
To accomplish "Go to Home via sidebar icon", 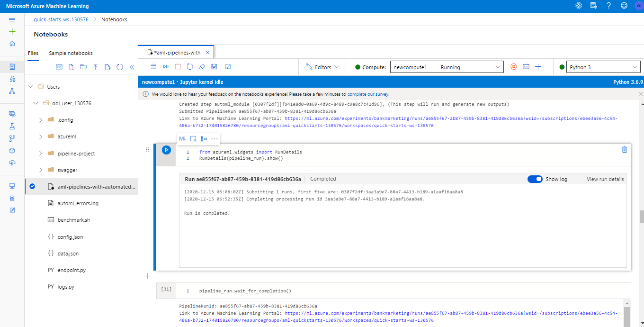I will 12,44.
